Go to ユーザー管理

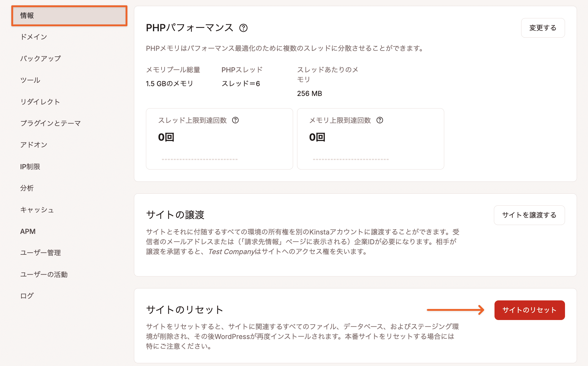[x=40, y=253]
